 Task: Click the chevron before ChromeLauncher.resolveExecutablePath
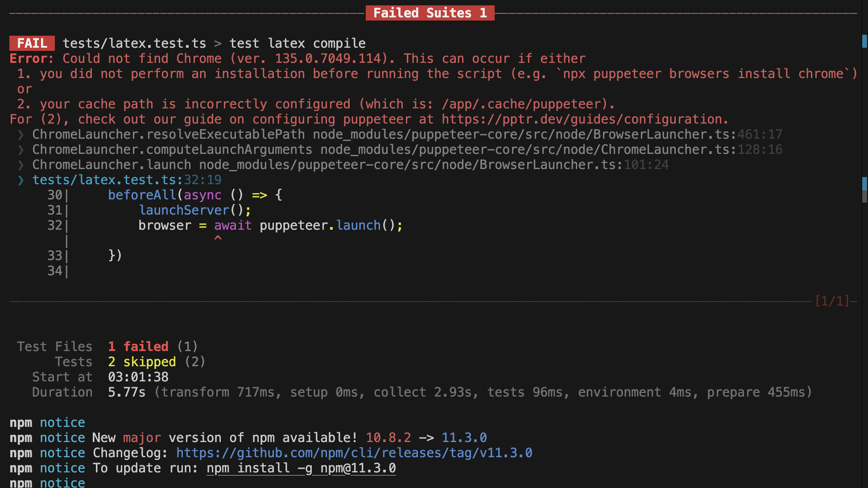pyautogui.click(x=21, y=135)
